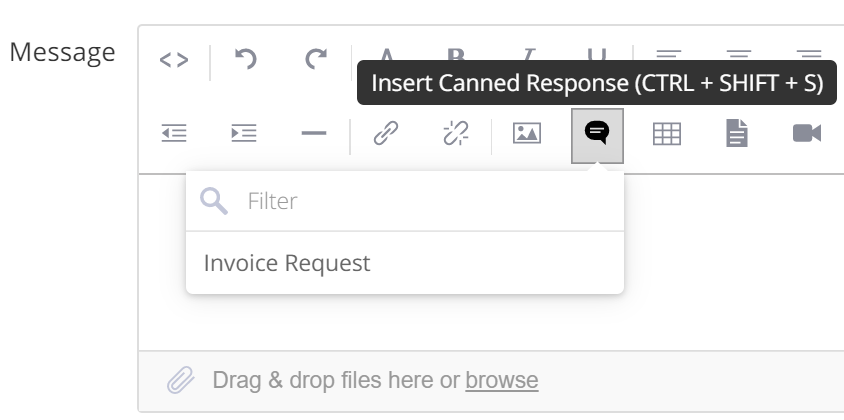Screen dimensions: 844x420
Task: Increase indent with the indent icon
Action: point(244,133)
